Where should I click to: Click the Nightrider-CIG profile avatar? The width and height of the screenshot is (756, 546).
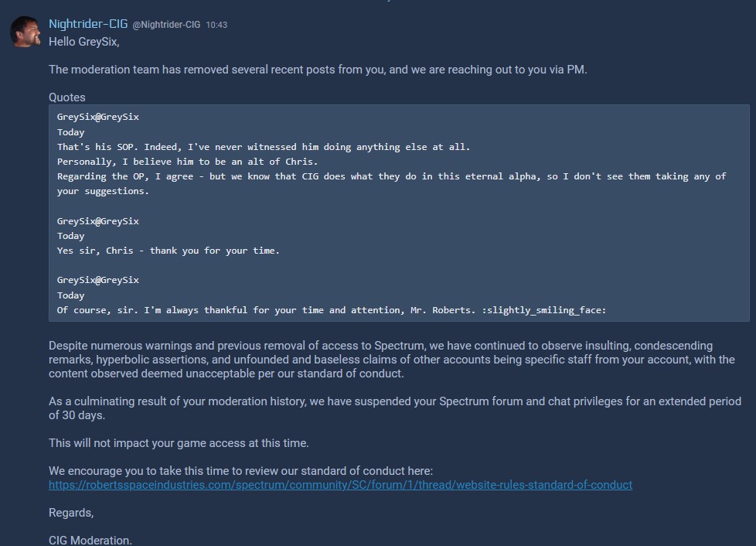tap(25, 32)
